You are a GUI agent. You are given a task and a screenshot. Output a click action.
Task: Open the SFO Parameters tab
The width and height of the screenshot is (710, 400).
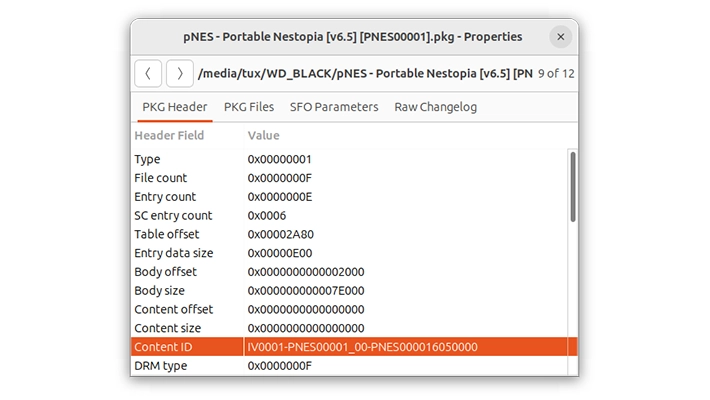tap(334, 107)
